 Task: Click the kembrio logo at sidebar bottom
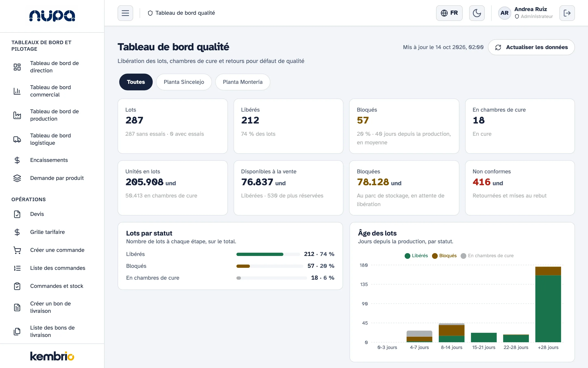tap(52, 356)
